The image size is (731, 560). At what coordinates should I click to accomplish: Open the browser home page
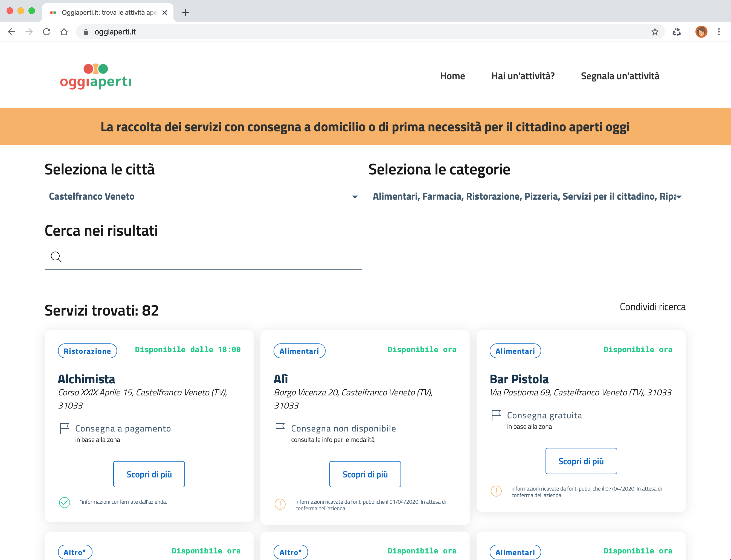click(x=64, y=32)
